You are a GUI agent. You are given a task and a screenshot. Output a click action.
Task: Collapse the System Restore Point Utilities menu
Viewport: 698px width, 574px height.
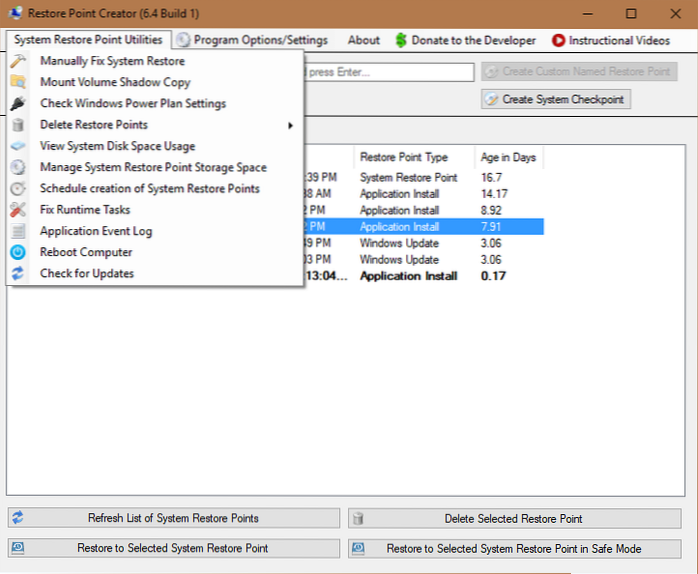pos(88,40)
